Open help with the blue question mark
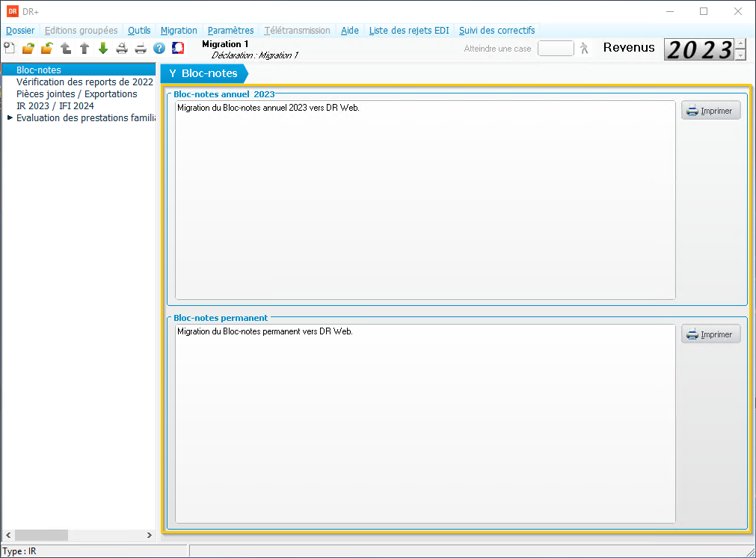The width and height of the screenshot is (756, 558). point(159,49)
